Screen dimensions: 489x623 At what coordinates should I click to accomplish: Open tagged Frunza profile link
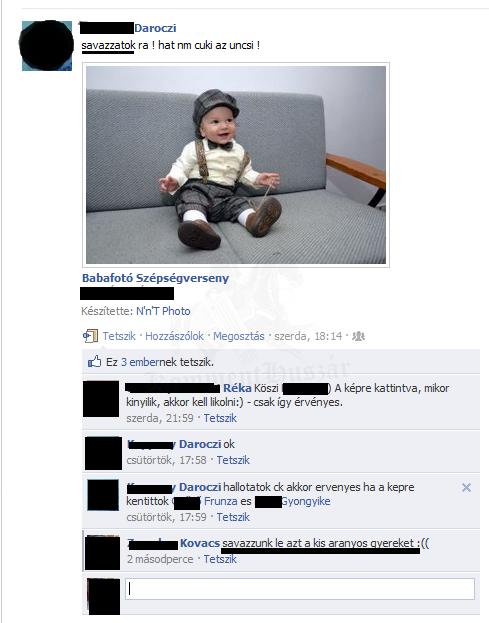(x=220, y=501)
